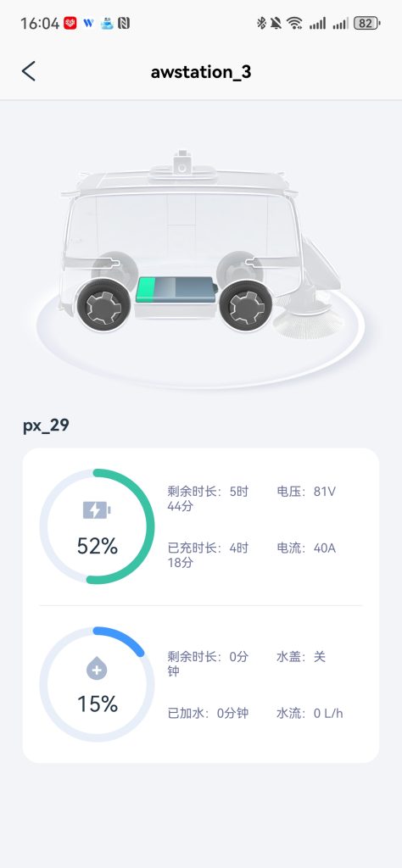
Task: Tap the Wi-Fi icon in status bar
Action: [x=294, y=23]
